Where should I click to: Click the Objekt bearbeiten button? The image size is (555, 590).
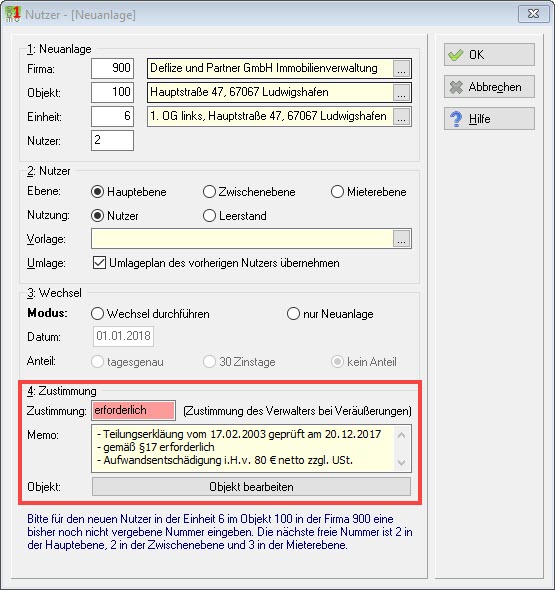click(251, 487)
